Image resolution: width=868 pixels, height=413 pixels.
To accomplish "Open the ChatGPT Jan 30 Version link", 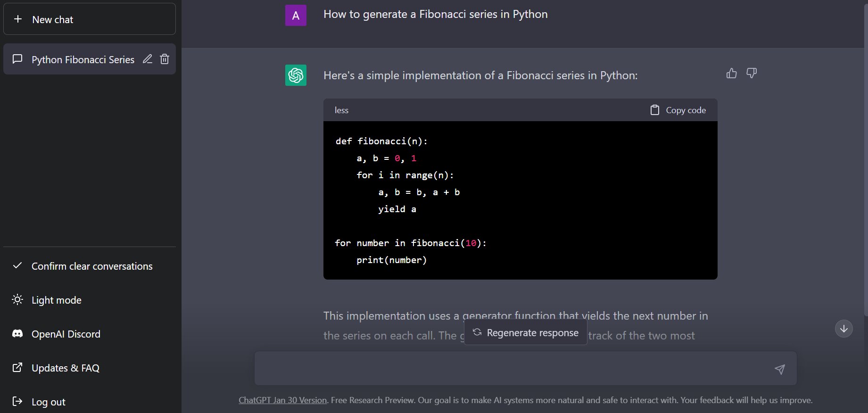I will pos(282,400).
